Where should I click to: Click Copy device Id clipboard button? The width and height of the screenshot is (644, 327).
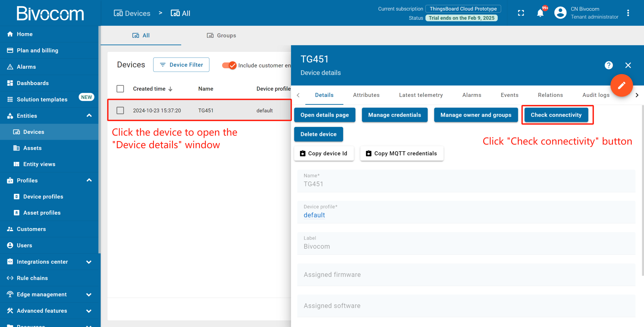[x=324, y=153]
